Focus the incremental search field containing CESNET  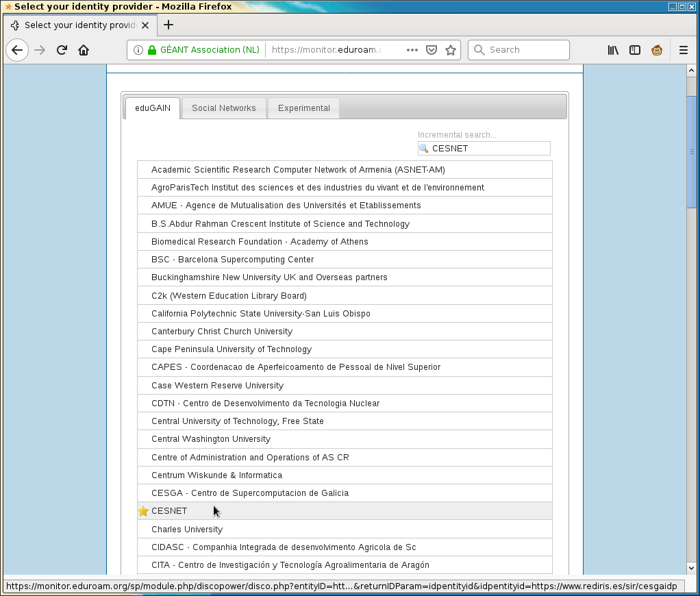pyautogui.click(x=484, y=148)
